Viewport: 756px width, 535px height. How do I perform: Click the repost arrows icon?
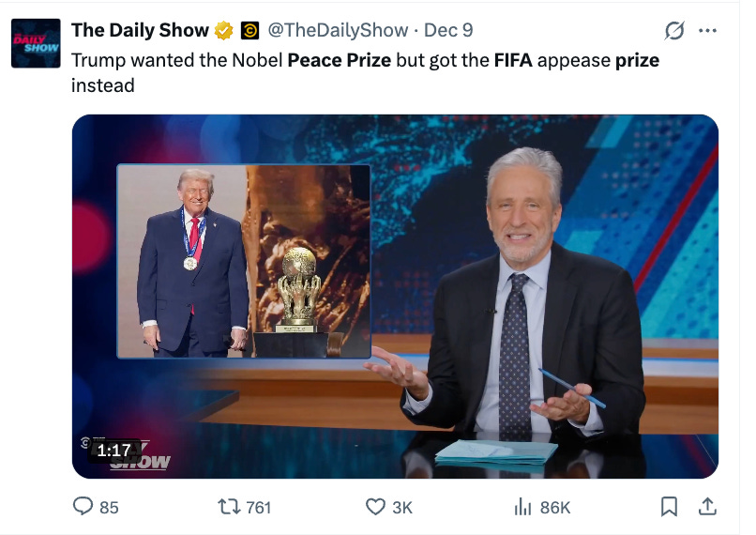tap(230, 507)
